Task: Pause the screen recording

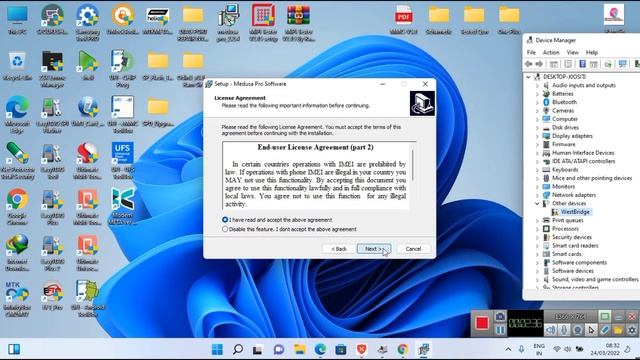Action: pyautogui.click(x=500, y=329)
